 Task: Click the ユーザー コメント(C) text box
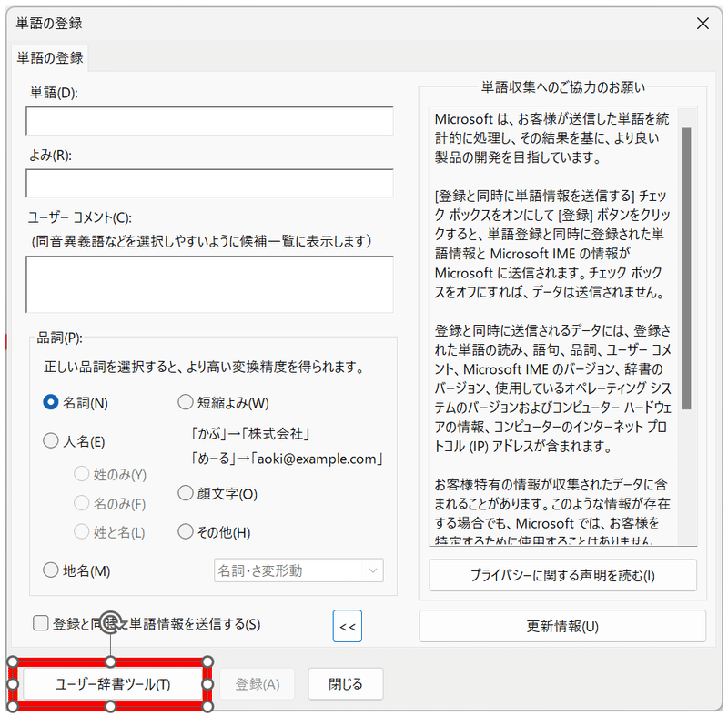click(x=209, y=285)
